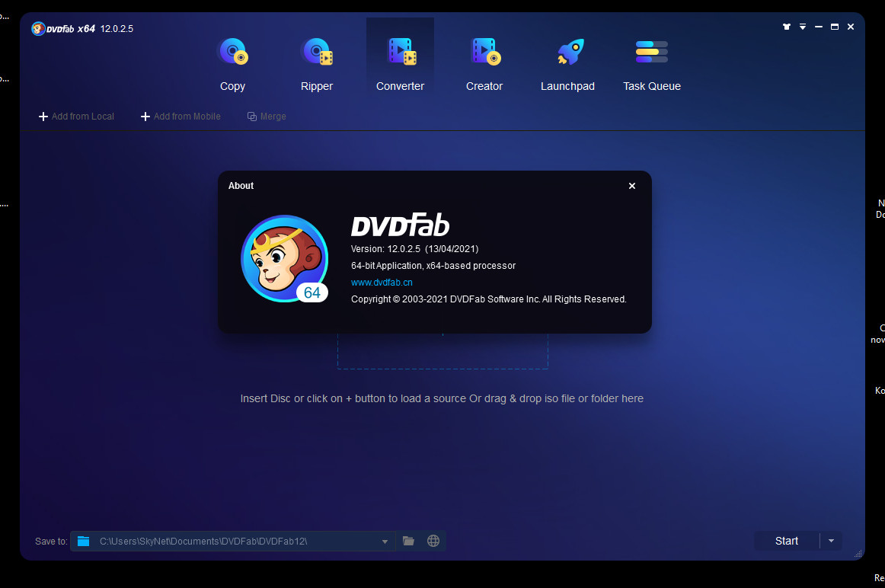
Task: Open the title bar dropdown menu arrow
Action: [803, 27]
